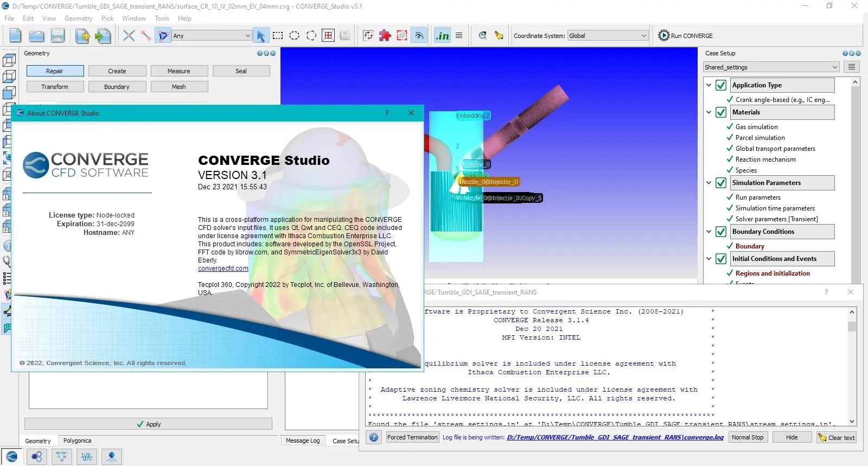Open the convergecfd.com link
This screenshot has width=868, height=466.
tap(223, 269)
